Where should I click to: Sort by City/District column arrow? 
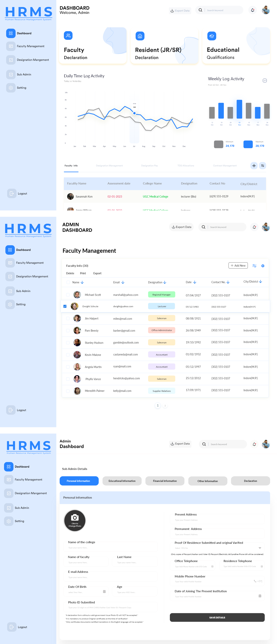pyautogui.click(x=260, y=281)
